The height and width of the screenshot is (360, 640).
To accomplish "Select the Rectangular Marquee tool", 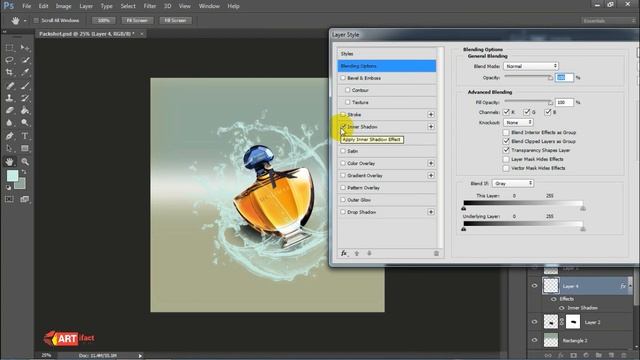I will point(9,48).
